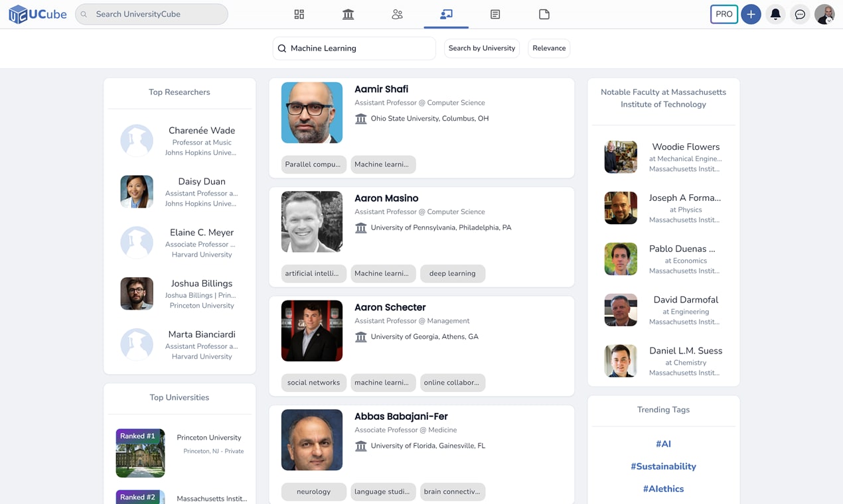843x504 pixels.
Task: Open Abbas Babajani-Fer's profile name
Action: coord(401,416)
